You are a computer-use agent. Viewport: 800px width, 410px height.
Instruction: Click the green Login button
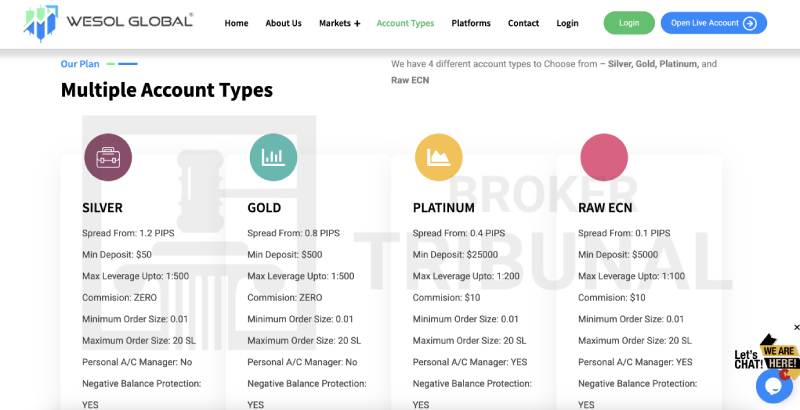(629, 23)
